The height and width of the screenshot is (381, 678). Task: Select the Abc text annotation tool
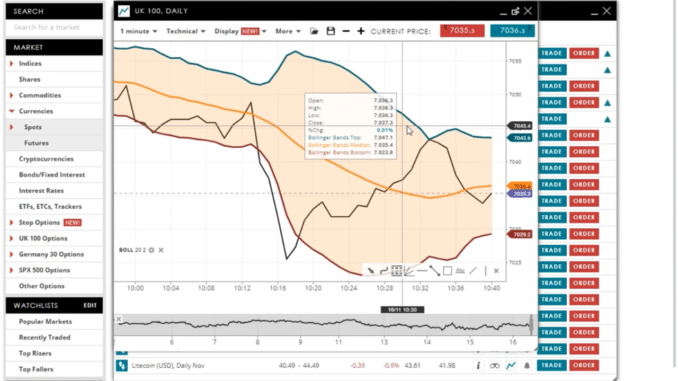click(460, 271)
